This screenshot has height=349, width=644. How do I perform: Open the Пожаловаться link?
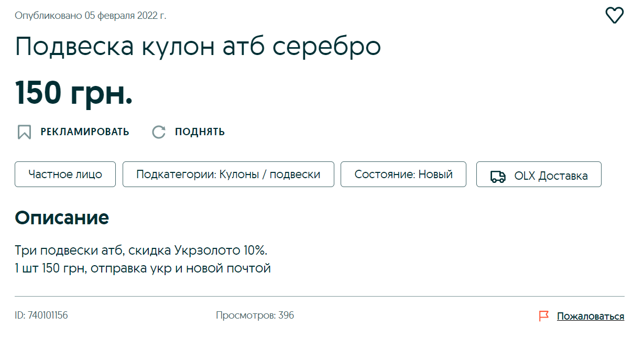click(x=590, y=317)
